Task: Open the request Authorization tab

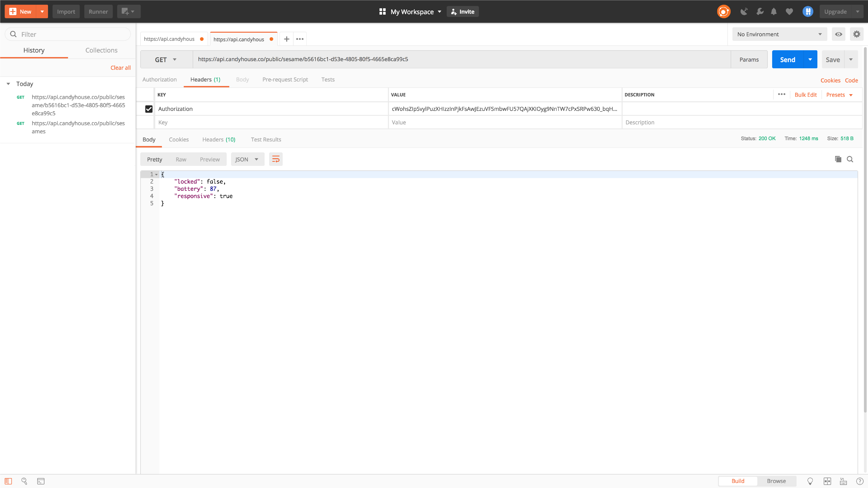Action: pos(159,80)
